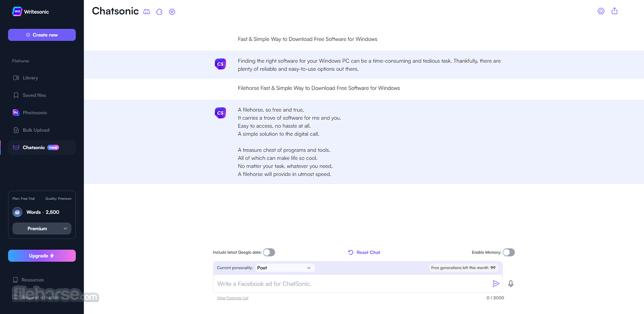Click the line 'Easy to access, no hassle at all,'
This screenshot has width=644, height=314.
tap(274, 126)
